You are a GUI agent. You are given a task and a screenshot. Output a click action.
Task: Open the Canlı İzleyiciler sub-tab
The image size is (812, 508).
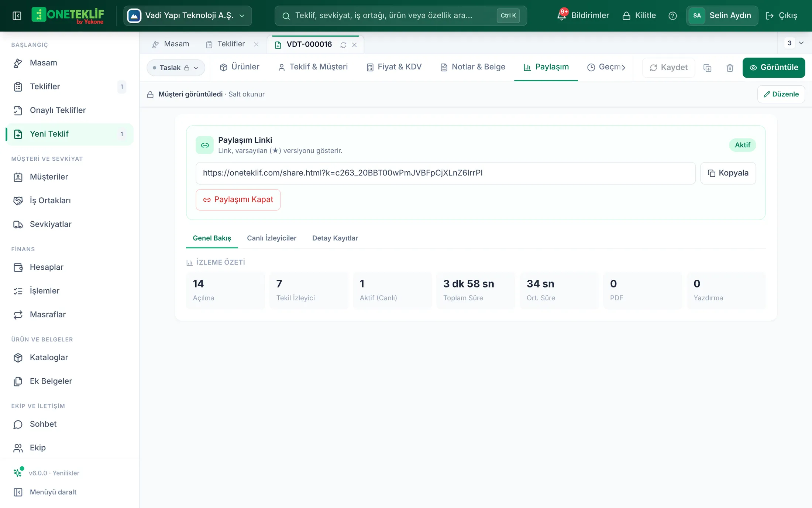click(272, 238)
